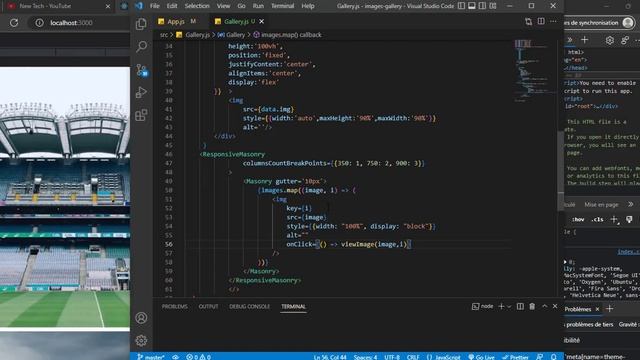This screenshot has height=360, width=640.
Task: Expand the launch profile dropdown arrow
Action: pyautogui.click(x=509, y=307)
